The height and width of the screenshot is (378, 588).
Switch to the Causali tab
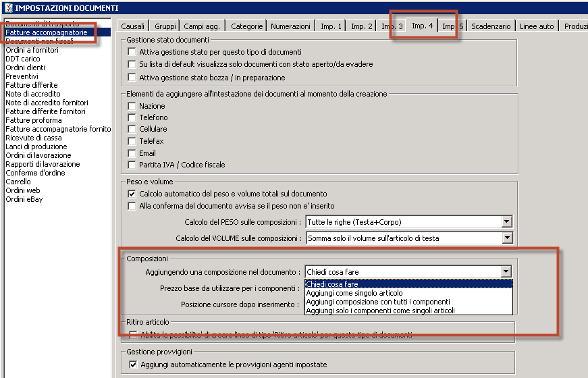coord(133,26)
